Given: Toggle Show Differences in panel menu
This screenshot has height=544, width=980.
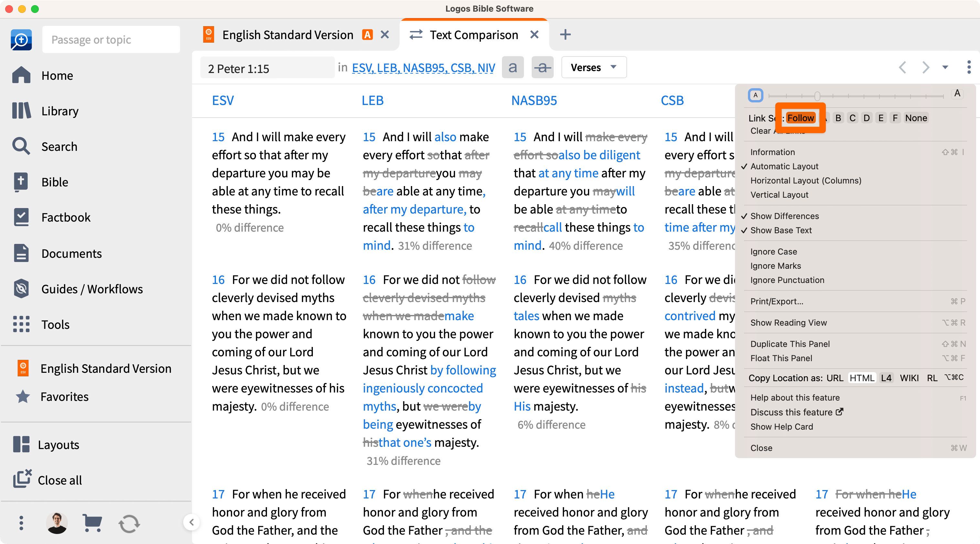Looking at the screenshot, I should (784, 216).
